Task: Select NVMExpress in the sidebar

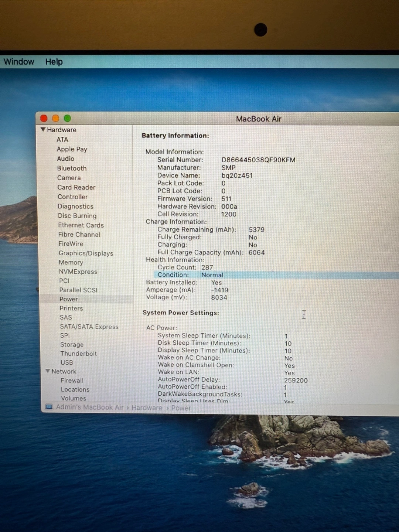Action: pyautogui.click(x=78, y=272)
